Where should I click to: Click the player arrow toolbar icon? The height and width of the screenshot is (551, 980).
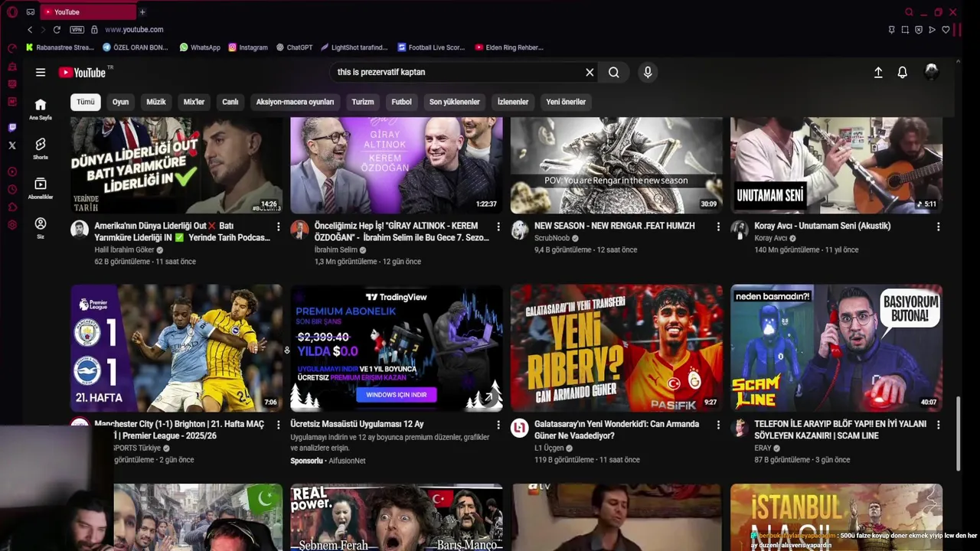pyautogui.click(x=932, y=30)
